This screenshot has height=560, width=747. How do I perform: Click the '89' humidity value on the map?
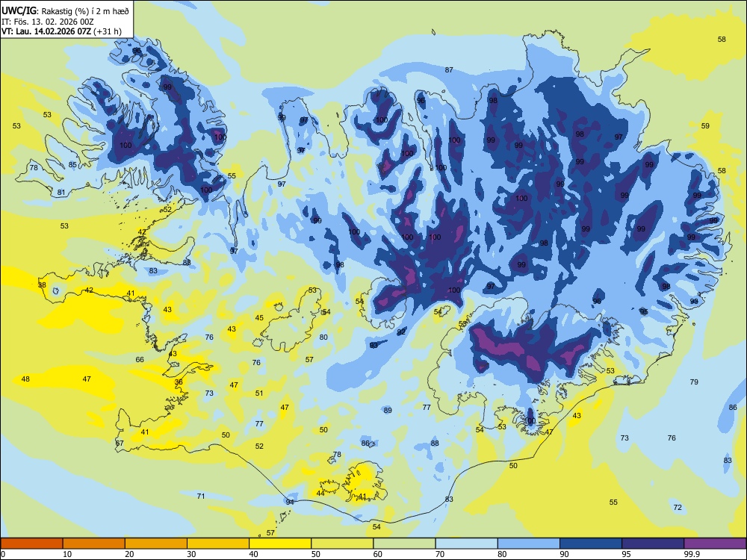pyautogui.click(x=388, y=410)
